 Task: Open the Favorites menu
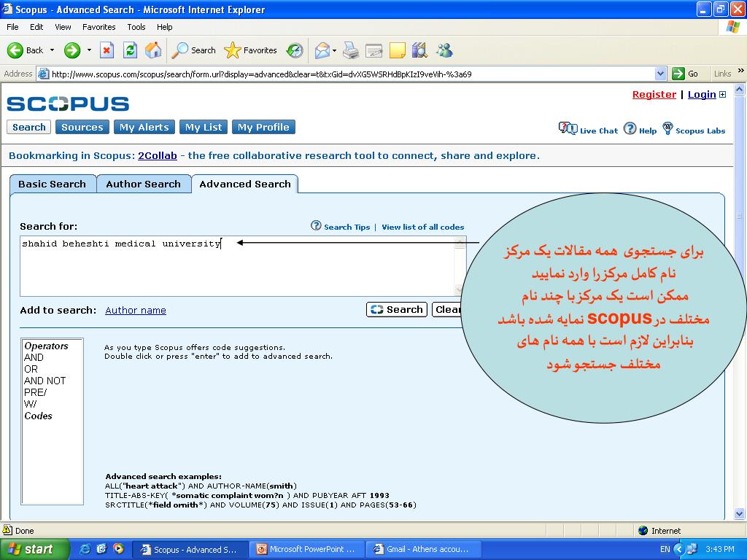98,27
